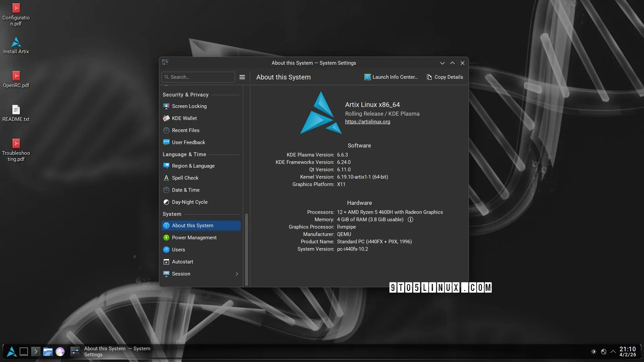Click the memory info circle icon

coord(410,220)
